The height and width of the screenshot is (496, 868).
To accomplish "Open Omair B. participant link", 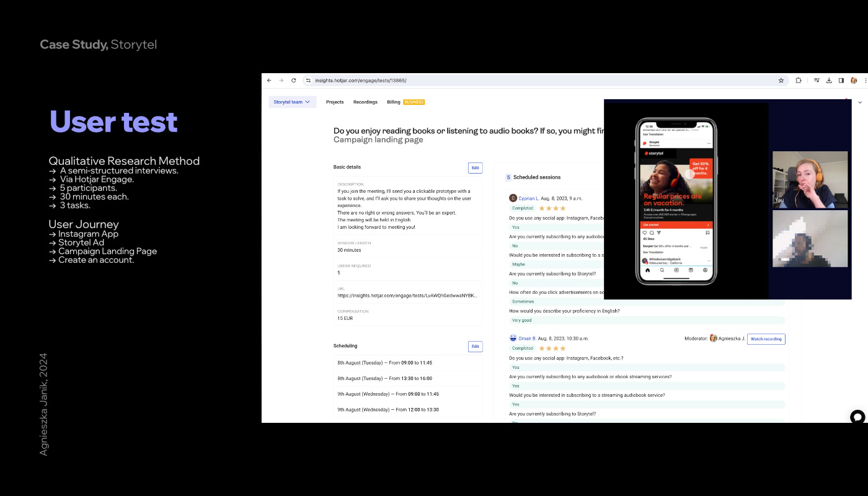I will coord(528,339).
